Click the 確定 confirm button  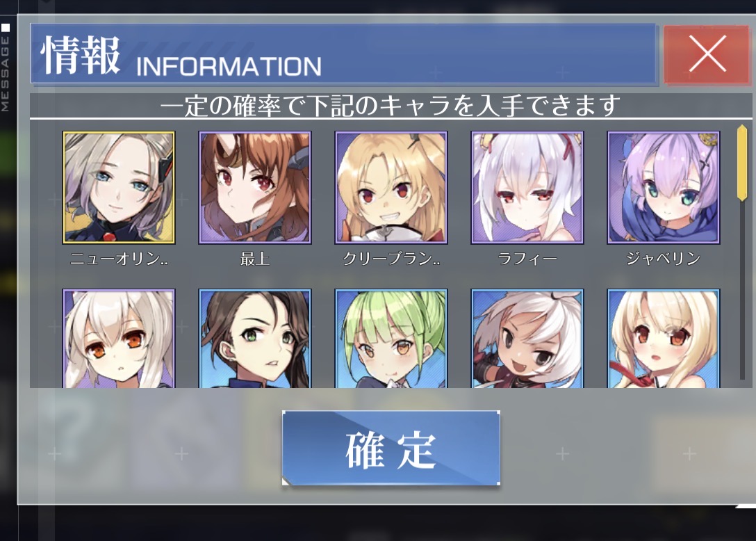click(391, 448)
